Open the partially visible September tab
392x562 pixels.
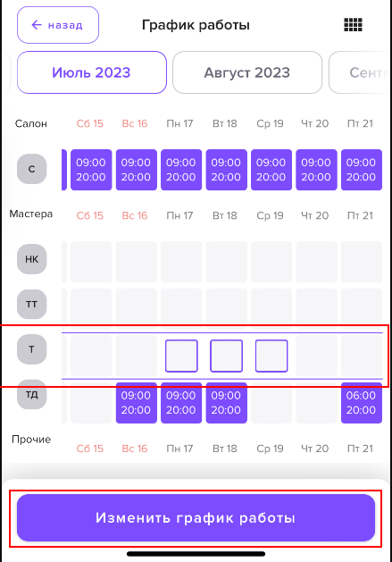[x=359, y=72]
